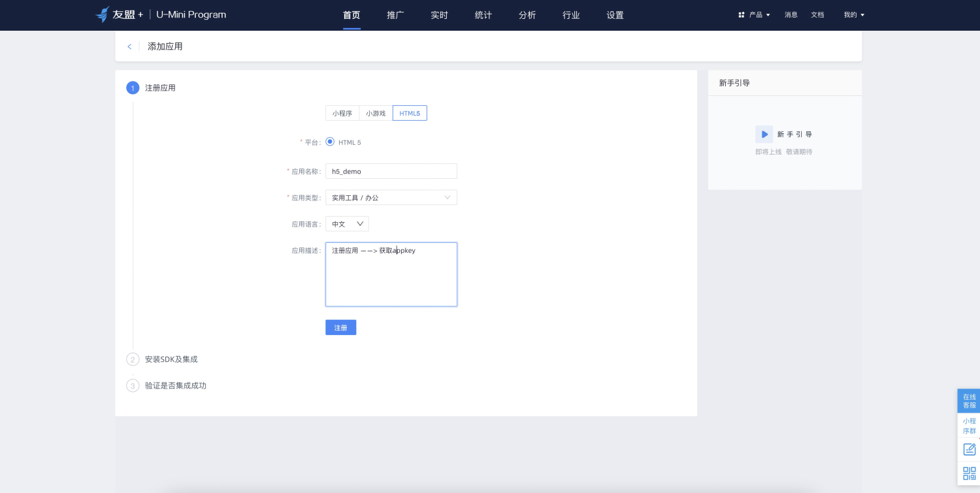Open the 设置 nav tab

615,15
